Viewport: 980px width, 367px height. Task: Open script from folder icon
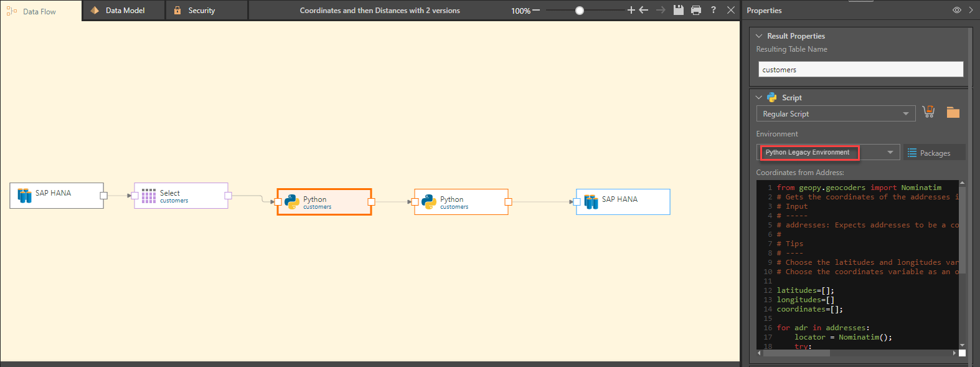pyautogui.click(x=953, y=112)
